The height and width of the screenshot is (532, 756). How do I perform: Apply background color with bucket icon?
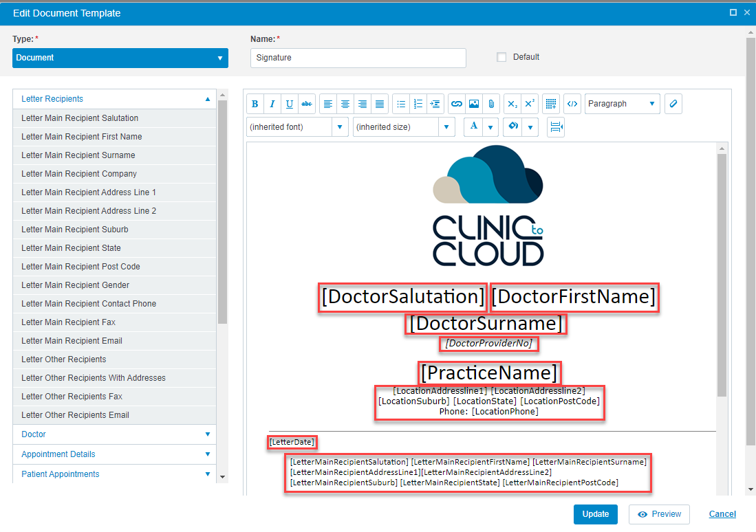coord(513,126)
